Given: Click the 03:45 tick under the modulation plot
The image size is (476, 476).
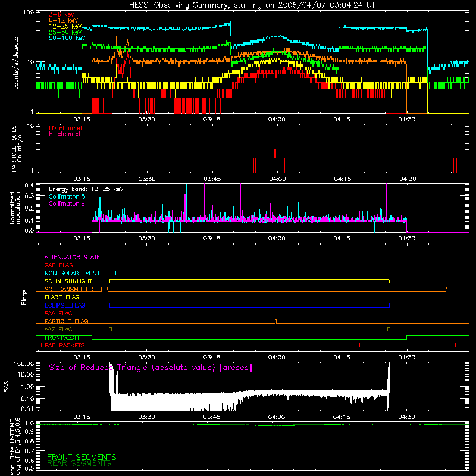Looking at the screenshot, I should (212, 239).
